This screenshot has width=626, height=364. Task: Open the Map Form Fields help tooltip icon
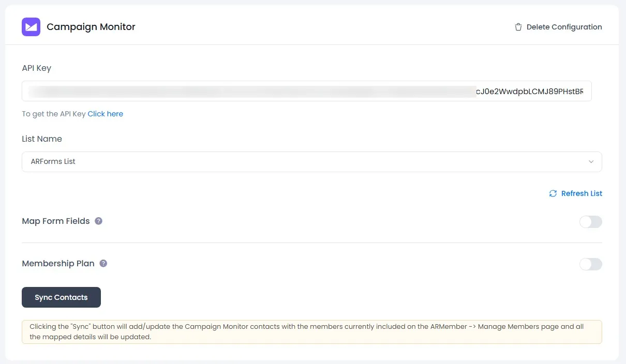[x=98, y=221]
